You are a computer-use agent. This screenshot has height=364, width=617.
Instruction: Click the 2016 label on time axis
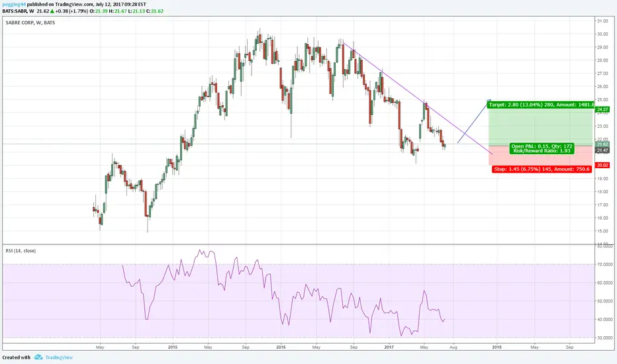(x=281, y=347)
